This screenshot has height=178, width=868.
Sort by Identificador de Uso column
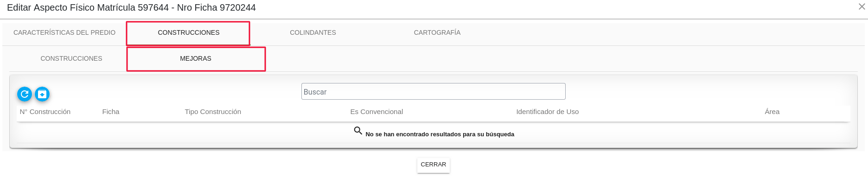548,112
